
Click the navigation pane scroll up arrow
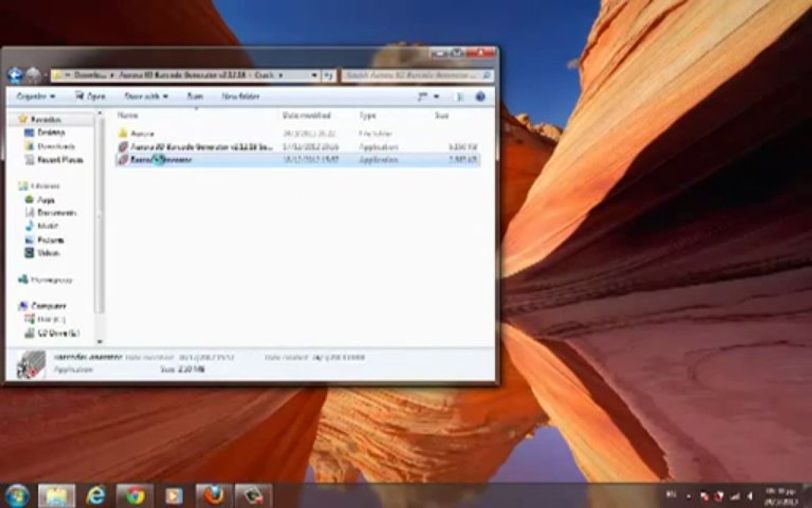point(100,113)
